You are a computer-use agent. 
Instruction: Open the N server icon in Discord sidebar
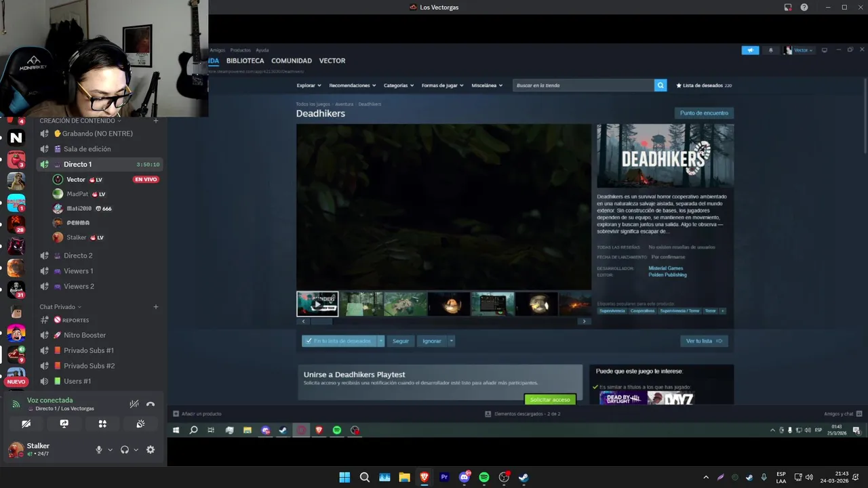[x=16, y=138]
